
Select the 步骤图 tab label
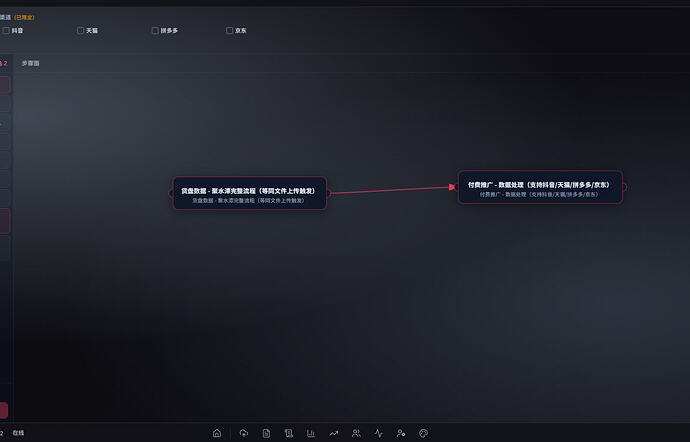pos(30,63)
